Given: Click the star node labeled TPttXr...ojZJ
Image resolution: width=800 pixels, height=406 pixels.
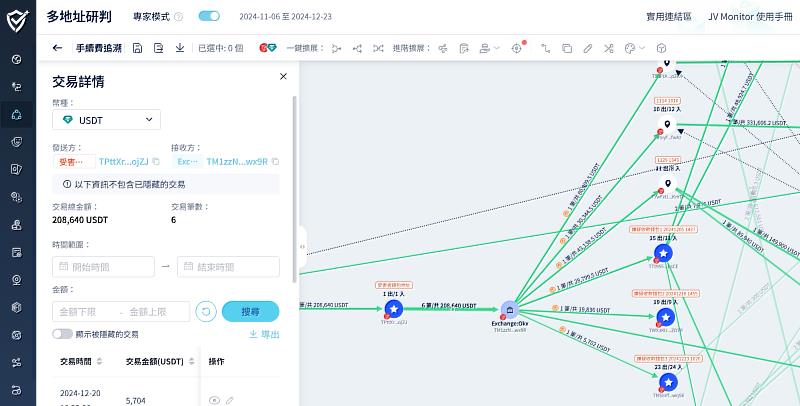Looking at the screenshot, I should (393, 309).
